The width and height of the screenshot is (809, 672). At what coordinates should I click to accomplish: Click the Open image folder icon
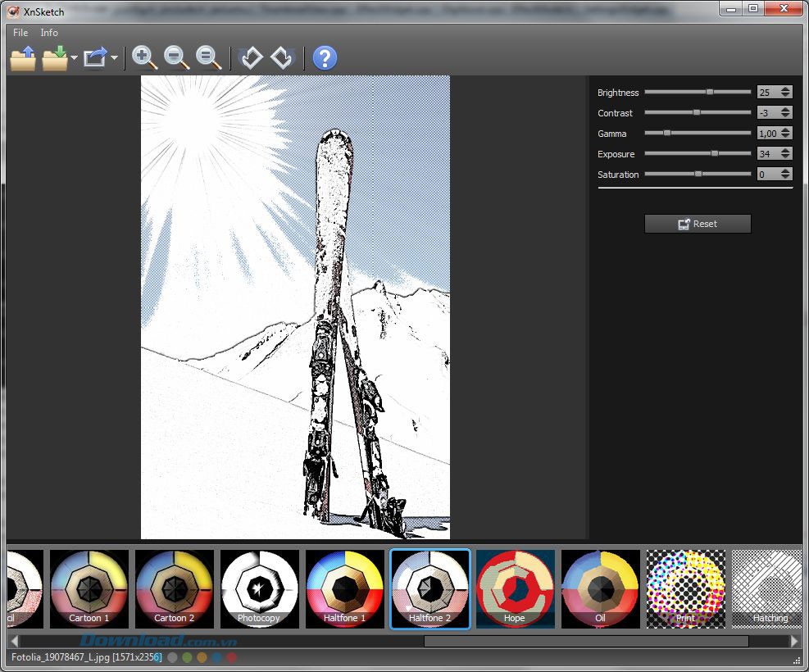pyautogui.click(x=23, y=58)
